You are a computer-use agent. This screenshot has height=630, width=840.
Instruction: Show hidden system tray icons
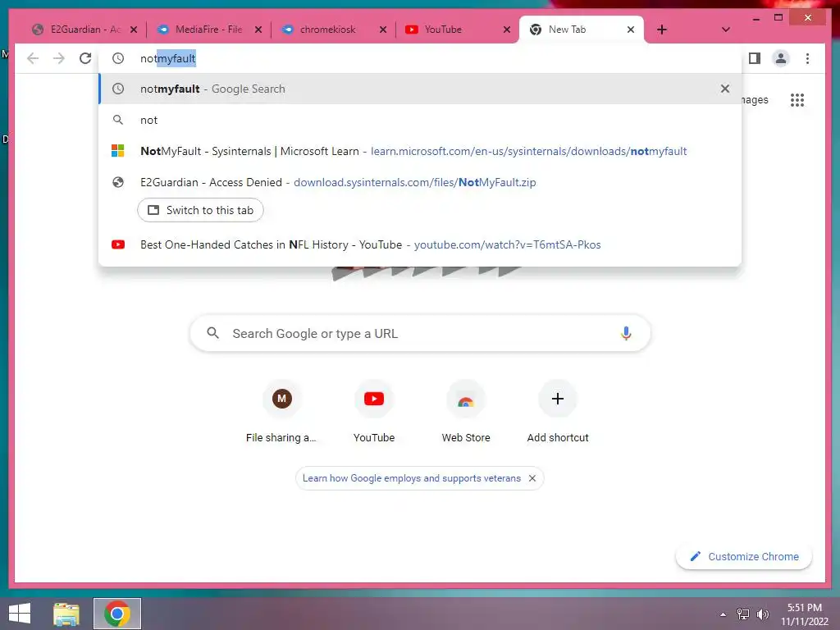tap(723, 614)
